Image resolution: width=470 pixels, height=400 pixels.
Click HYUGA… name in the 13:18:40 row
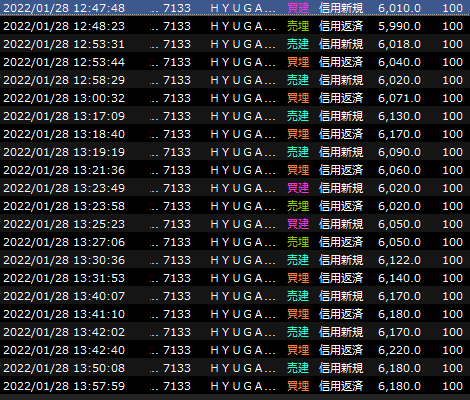click(x=243, y=134)
